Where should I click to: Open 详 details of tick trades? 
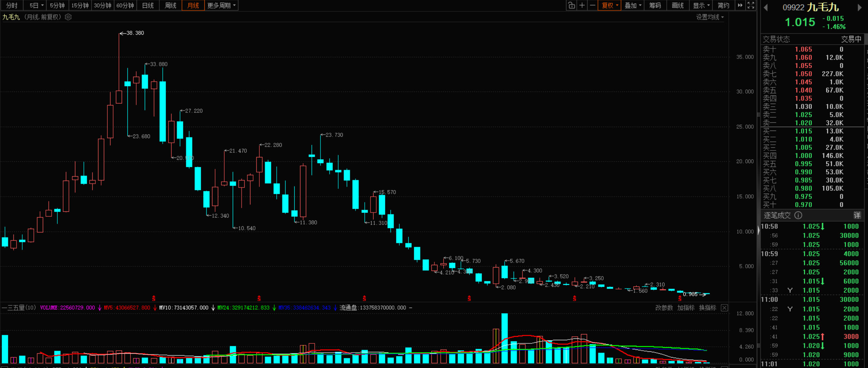coord(857,215)
